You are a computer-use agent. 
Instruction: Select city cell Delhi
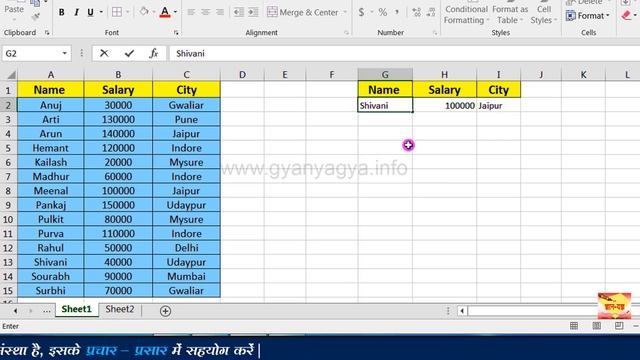coord(186,248)
